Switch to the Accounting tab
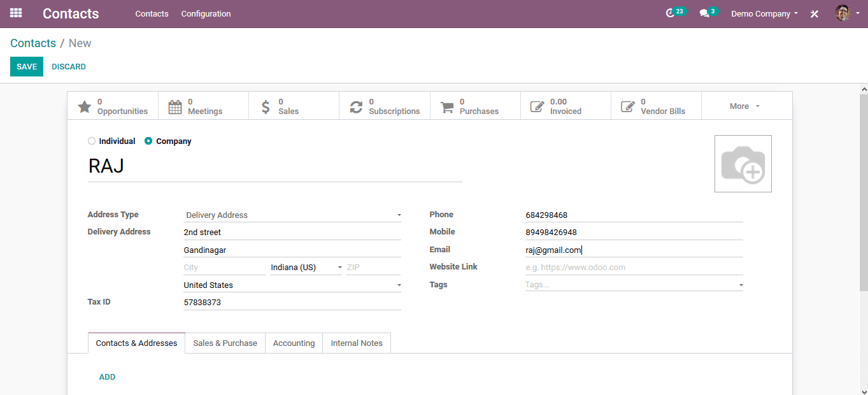 point(294,343)
